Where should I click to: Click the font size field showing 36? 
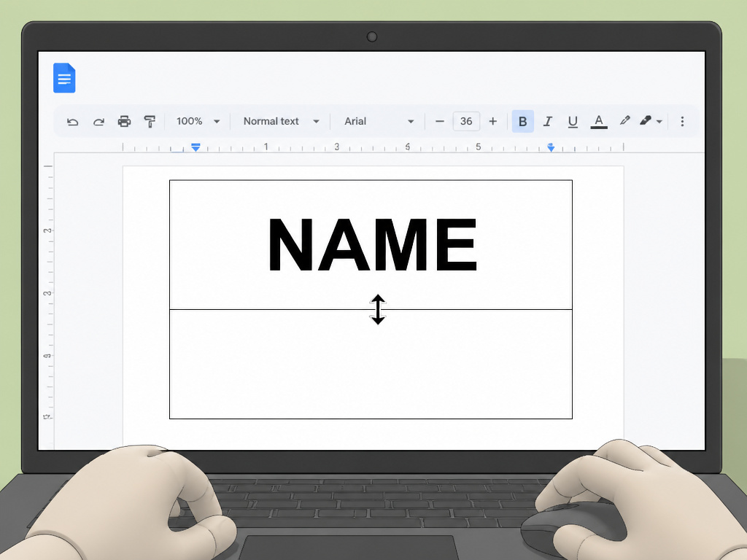(x=466, y=122)
